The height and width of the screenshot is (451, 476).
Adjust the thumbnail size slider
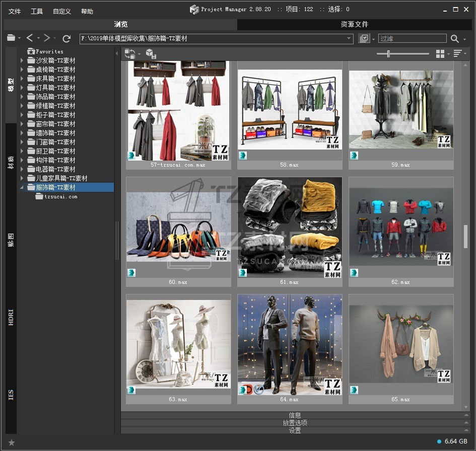click(x=388, y=54)
